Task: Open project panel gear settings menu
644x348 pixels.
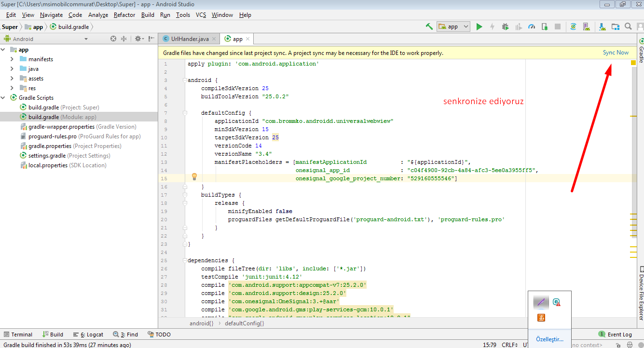Action: pos(139,39)
